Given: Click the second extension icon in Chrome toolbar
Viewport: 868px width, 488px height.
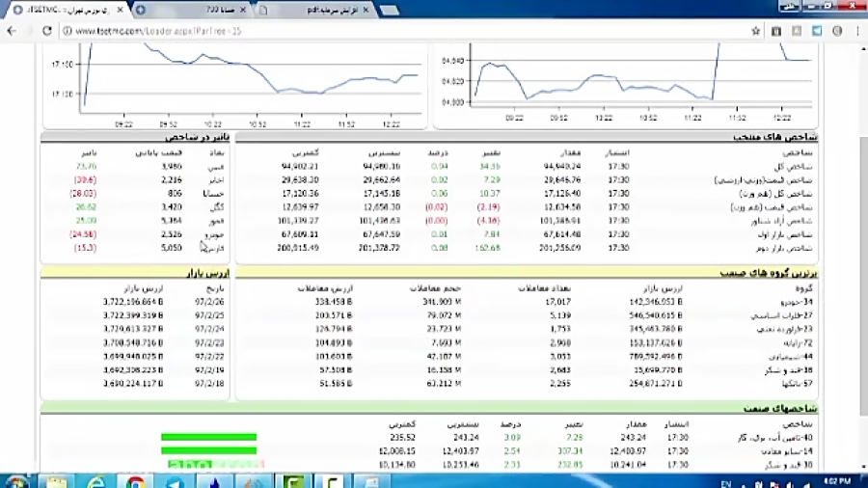Looking at the screenshot, I should pos(797,31).
